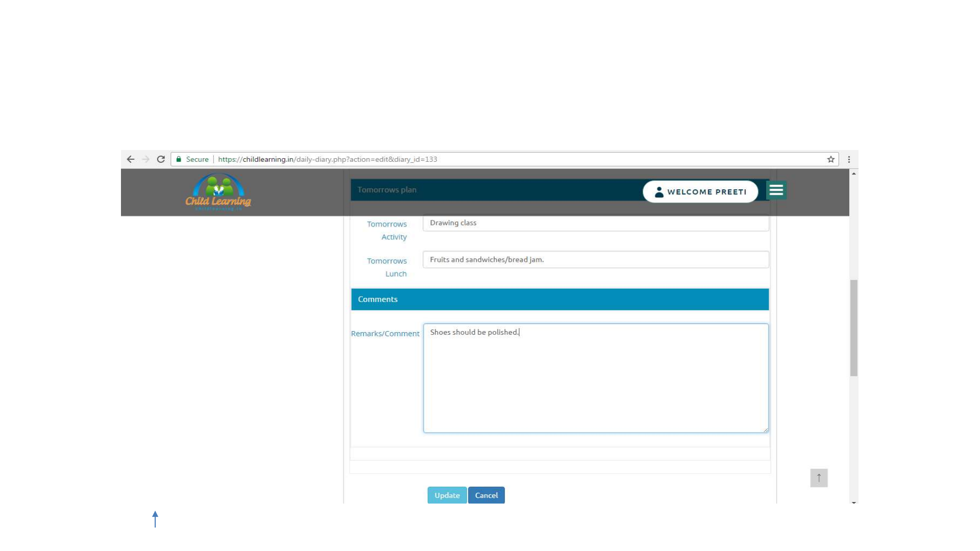The width and height of the screenshot is (980, 551).
Task: Open the Chrome three-dot menu
Action: 849,159
